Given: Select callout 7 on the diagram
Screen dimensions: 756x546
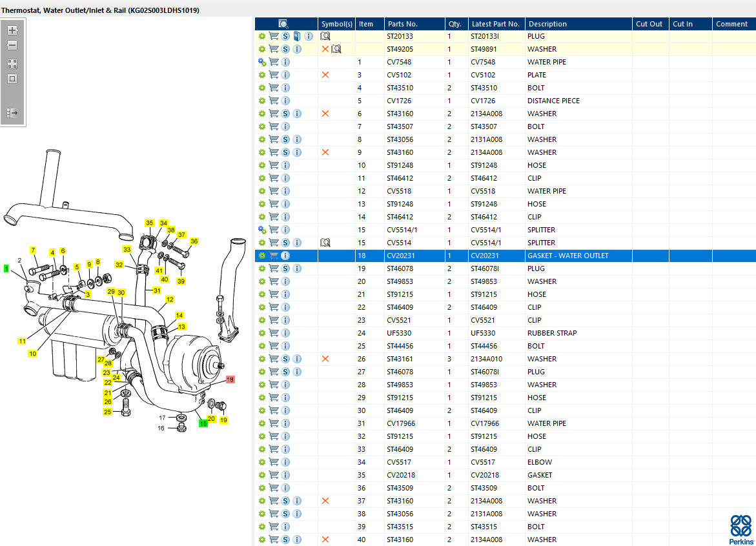Looking at the screenshot, I should [x=33, y=250].
